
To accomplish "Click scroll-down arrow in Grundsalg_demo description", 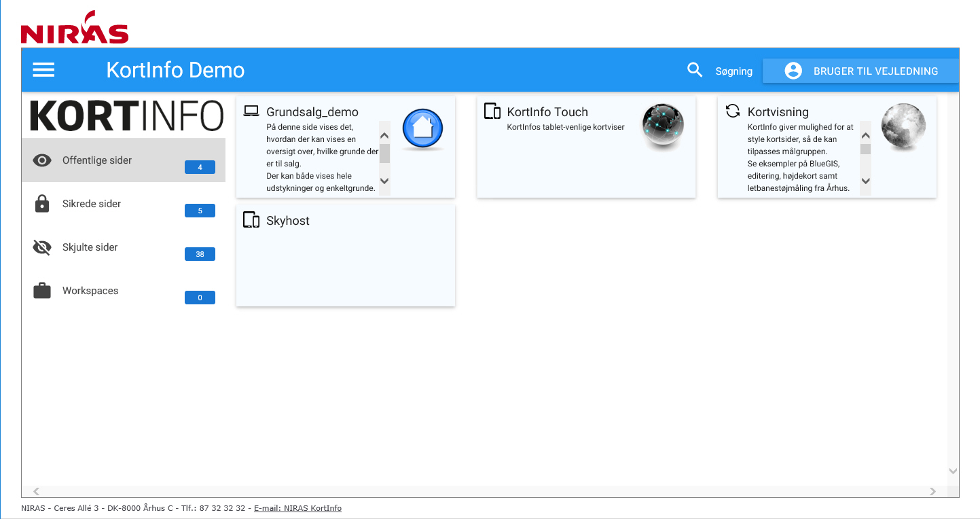I will 384,181.
